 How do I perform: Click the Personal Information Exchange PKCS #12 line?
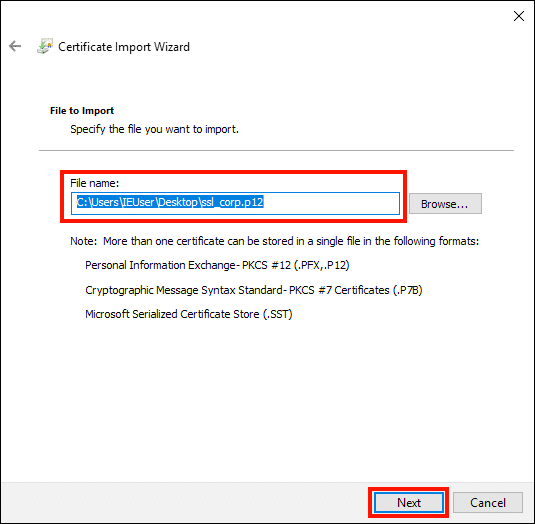217,265
